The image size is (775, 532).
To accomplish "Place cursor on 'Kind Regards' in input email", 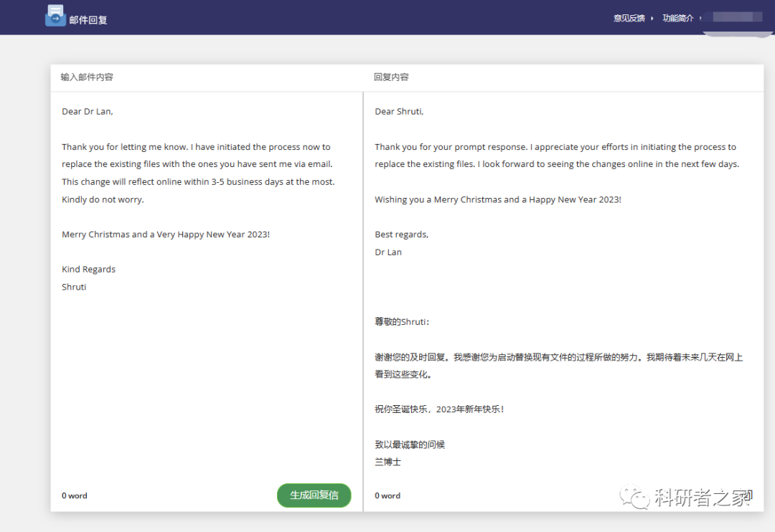I will [x=88, y=270].
